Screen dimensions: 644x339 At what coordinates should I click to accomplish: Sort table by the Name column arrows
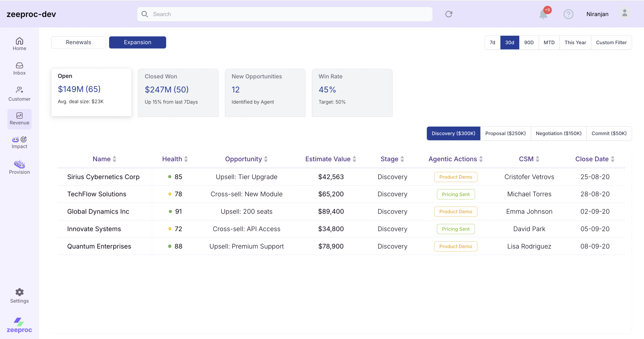click(x=114, y=159)
